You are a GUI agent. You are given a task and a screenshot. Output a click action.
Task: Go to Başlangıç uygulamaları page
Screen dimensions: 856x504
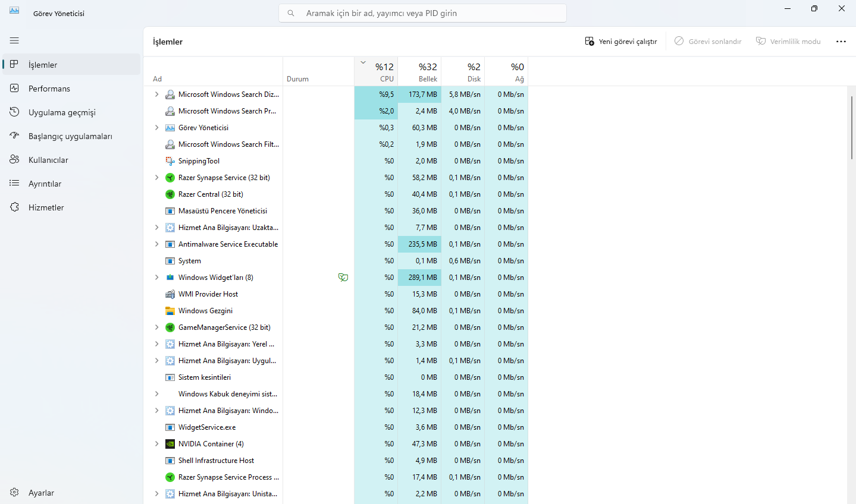pos(71,136)
